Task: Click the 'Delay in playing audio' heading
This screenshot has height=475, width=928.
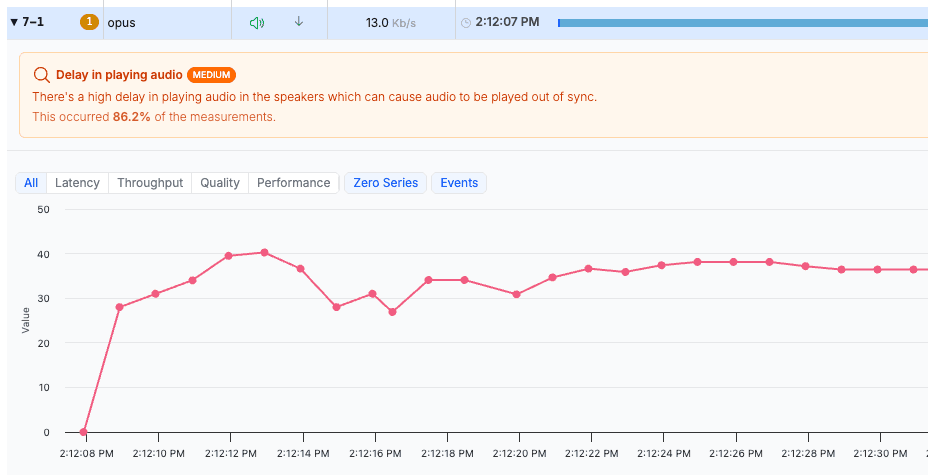Action: point(119,75)
